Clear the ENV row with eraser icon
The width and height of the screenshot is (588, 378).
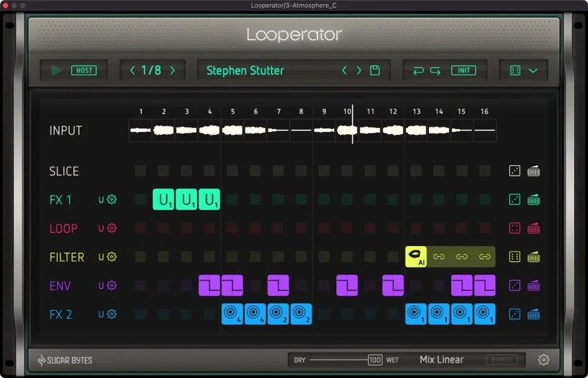(533, 285)
